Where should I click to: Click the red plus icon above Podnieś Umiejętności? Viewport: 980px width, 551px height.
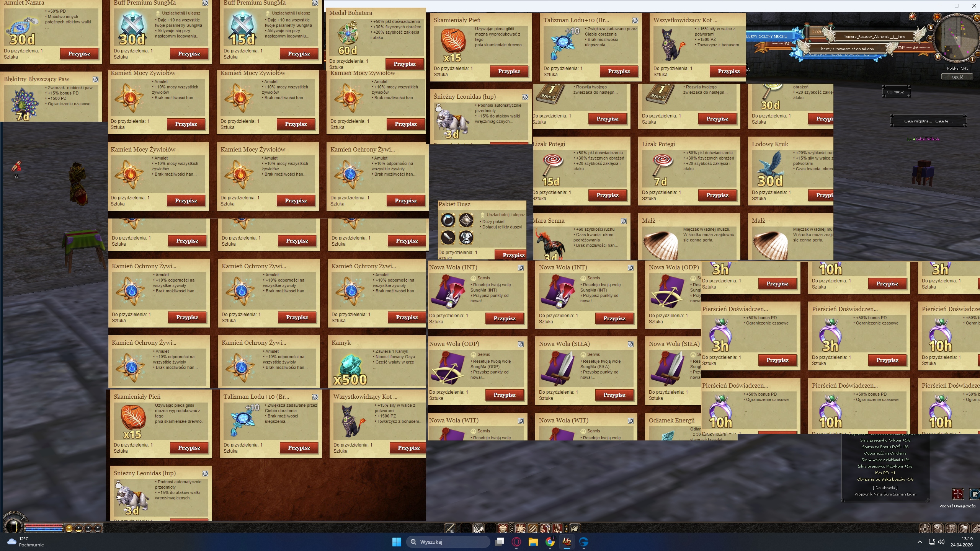pyautogui.click(x=957, y=494)
